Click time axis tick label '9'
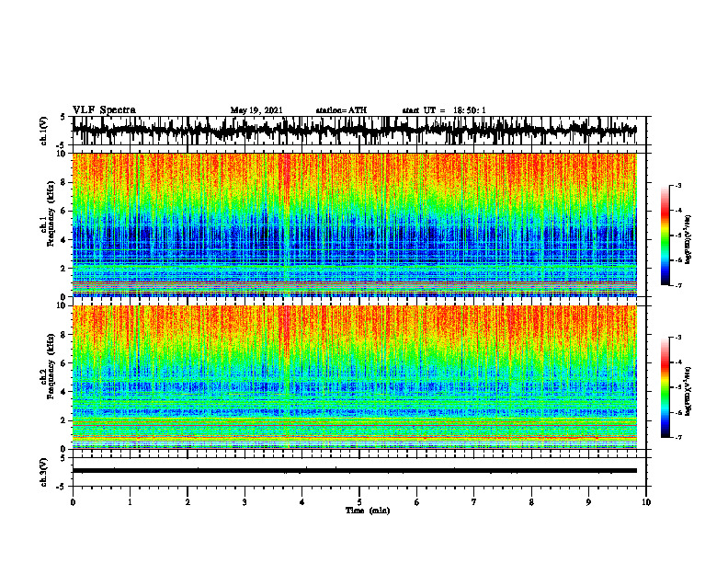 588,502
